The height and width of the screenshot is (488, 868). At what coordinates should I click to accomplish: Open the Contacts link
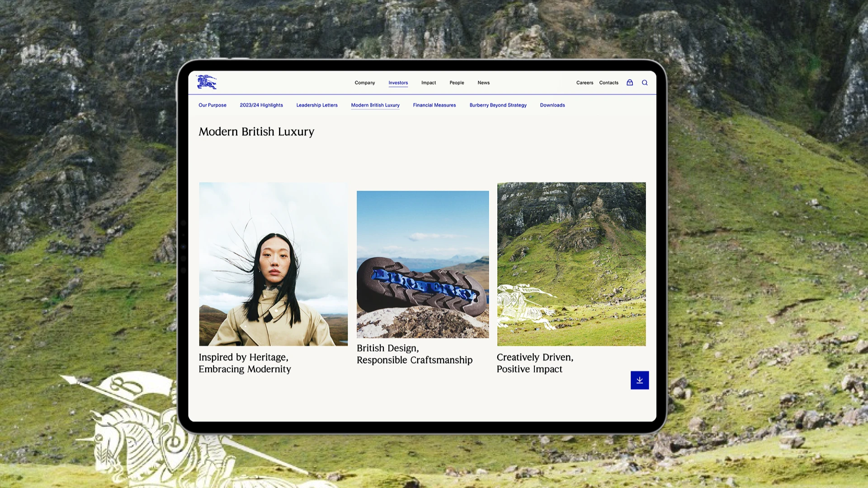[x=609, y=83]
